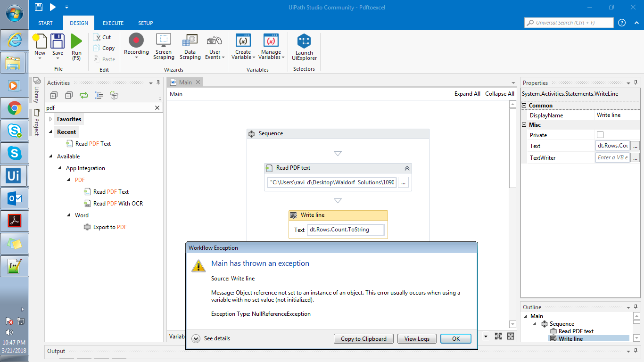Switch to the START ribbon tab
Screen dimensions: 644x362
[x=45, y=23]
